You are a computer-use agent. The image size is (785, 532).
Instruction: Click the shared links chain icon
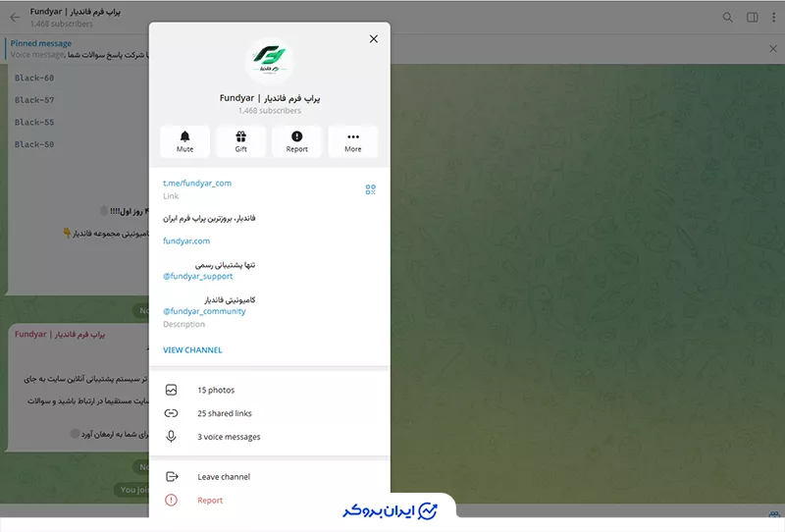[171, 413]
